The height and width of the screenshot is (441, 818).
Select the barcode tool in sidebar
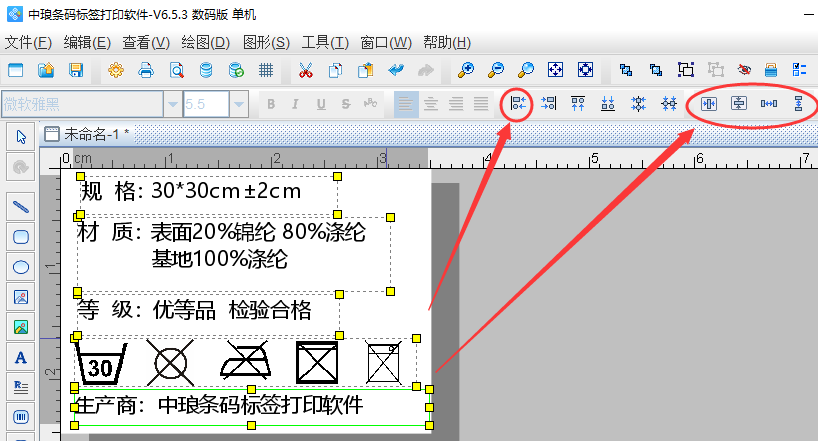(20, 415)
